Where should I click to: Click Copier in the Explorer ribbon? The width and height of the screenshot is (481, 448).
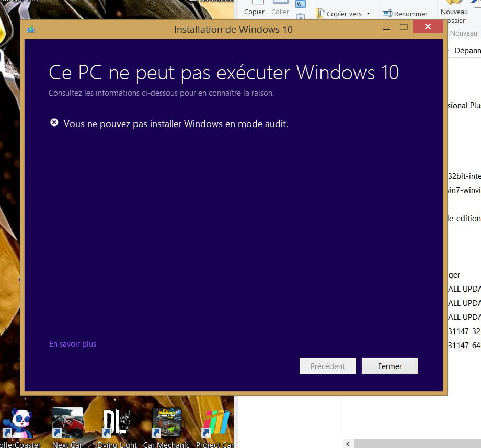(x=254, y=8)
